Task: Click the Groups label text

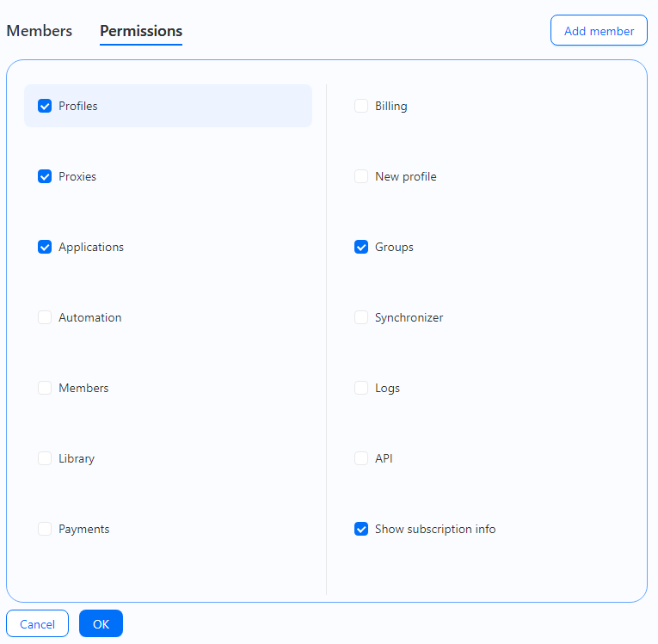Action: [x=394, y=247]
